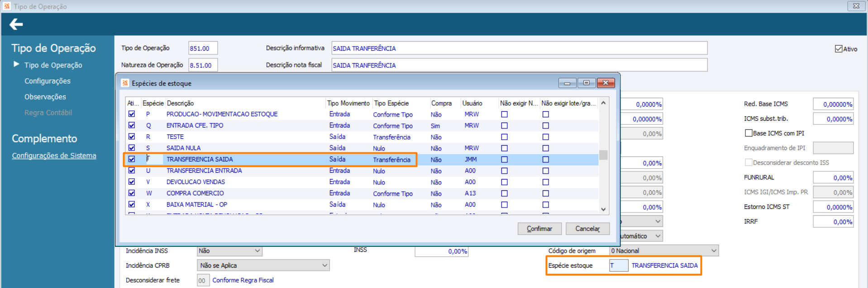Maximize the Espécies de estoque dialog
This screenshot has width=868, height=288.
click(586, 83)
